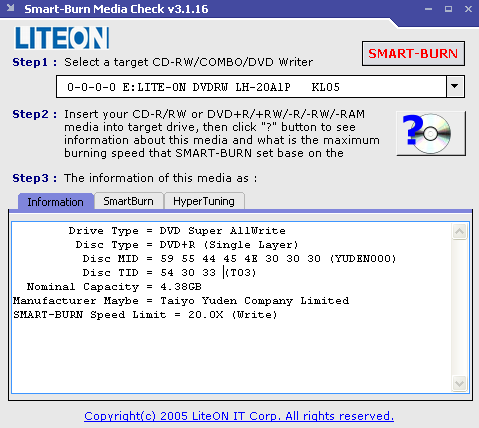Image resolution: width=479 pixels, height=428 pixels.
Task: Close the Smart-Burn Media Check window
Action: point(468,9)
